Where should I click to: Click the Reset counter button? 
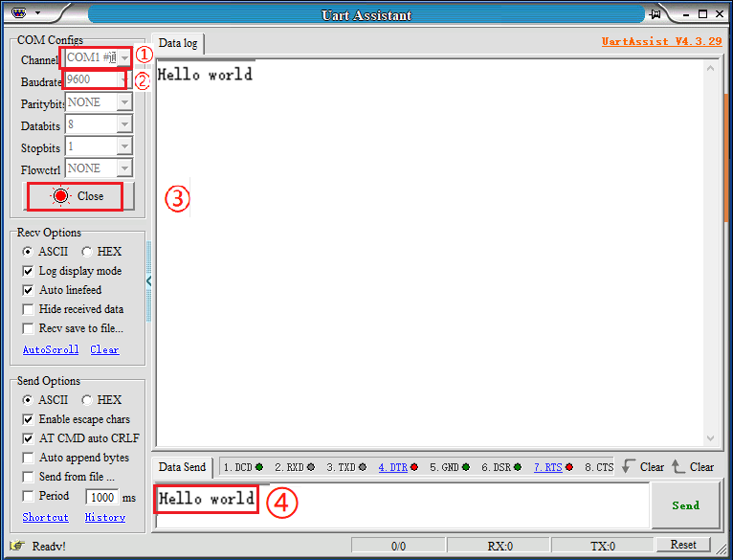click(683, 545)
